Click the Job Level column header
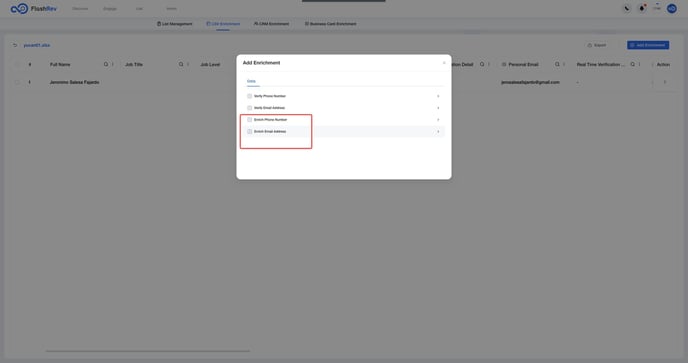 tap(210, 65)
